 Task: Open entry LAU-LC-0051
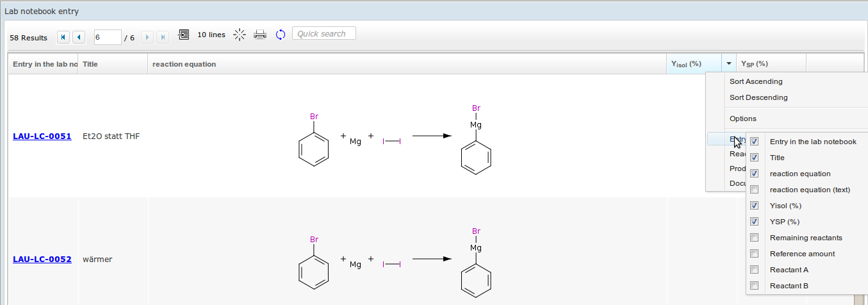point(42,136)
